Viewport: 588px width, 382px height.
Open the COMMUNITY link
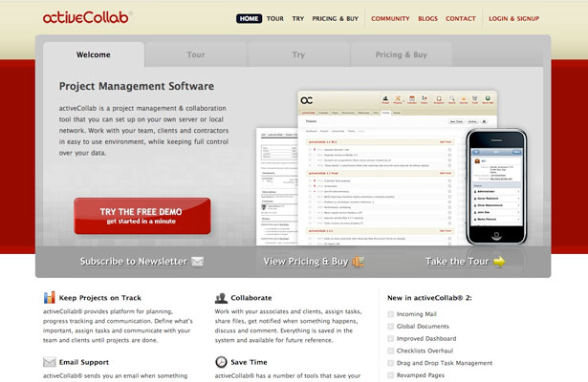(390, 18)
